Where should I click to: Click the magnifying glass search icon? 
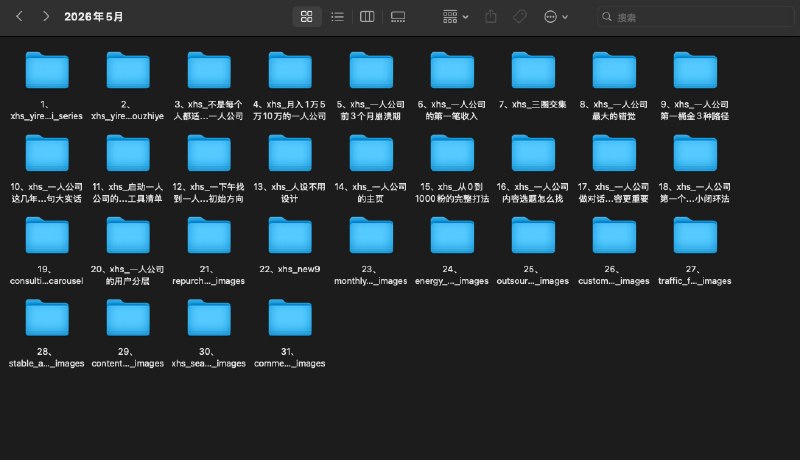point(608,17)
